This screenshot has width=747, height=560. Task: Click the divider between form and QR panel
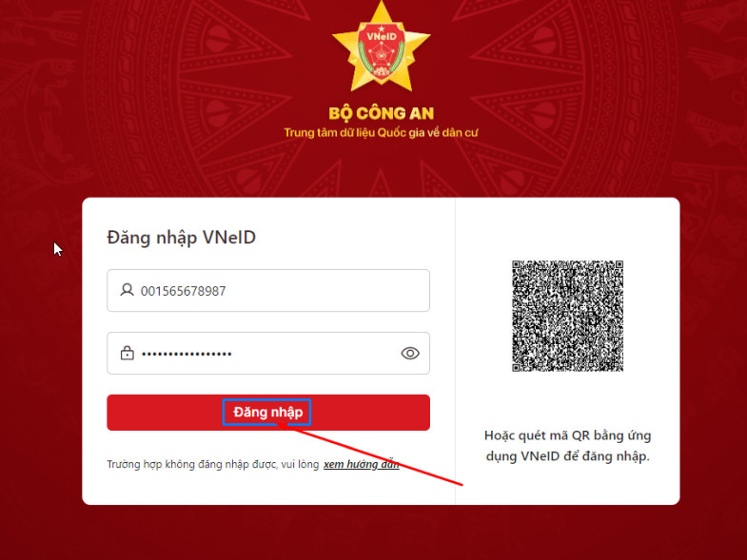pos(456,351)
